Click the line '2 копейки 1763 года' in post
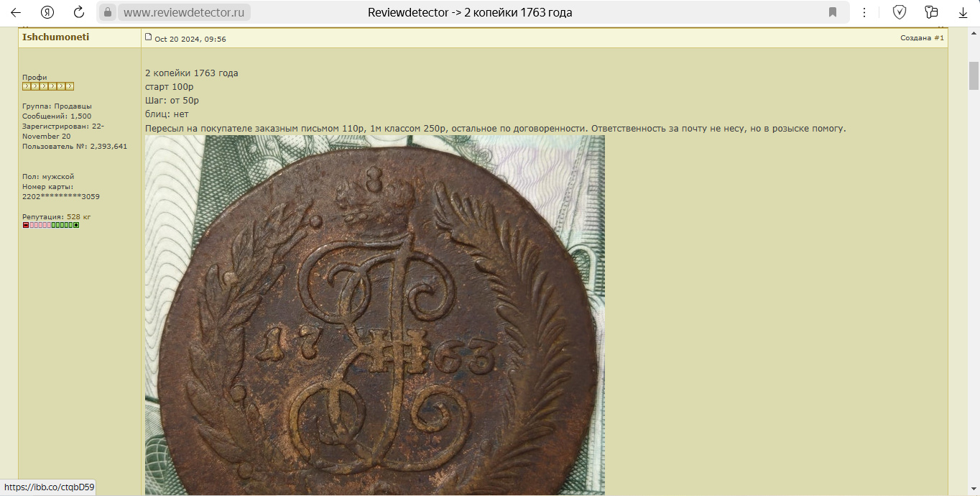 click(x=192, y=73)
